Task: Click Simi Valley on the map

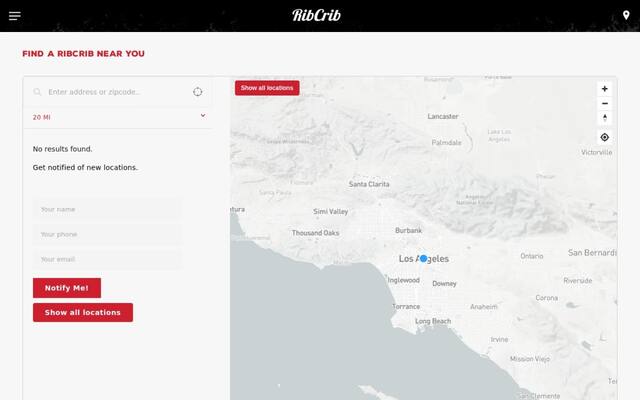Action: (x=331, y=211)
